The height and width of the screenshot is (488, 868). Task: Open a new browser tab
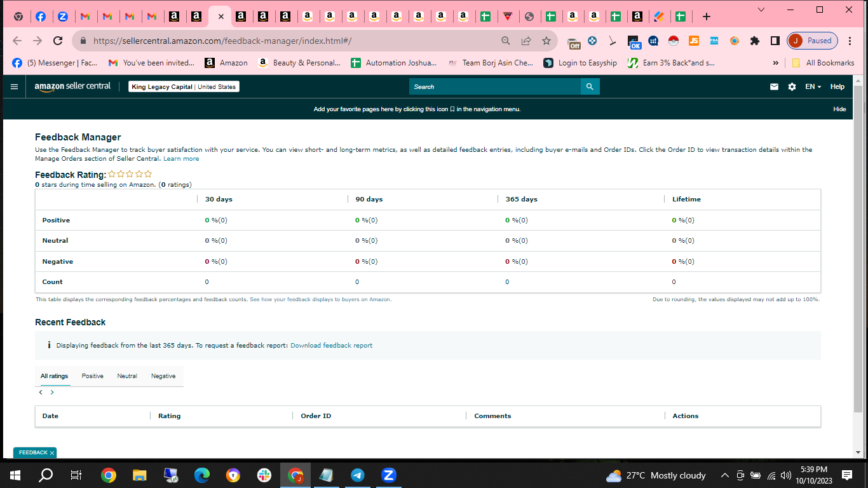(706, 17)
